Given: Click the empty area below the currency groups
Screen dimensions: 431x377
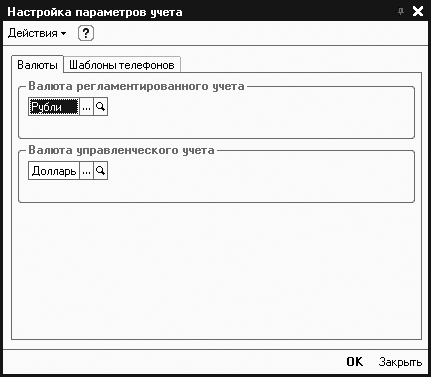Looking at the screenshot, I should tap(217, 270).
